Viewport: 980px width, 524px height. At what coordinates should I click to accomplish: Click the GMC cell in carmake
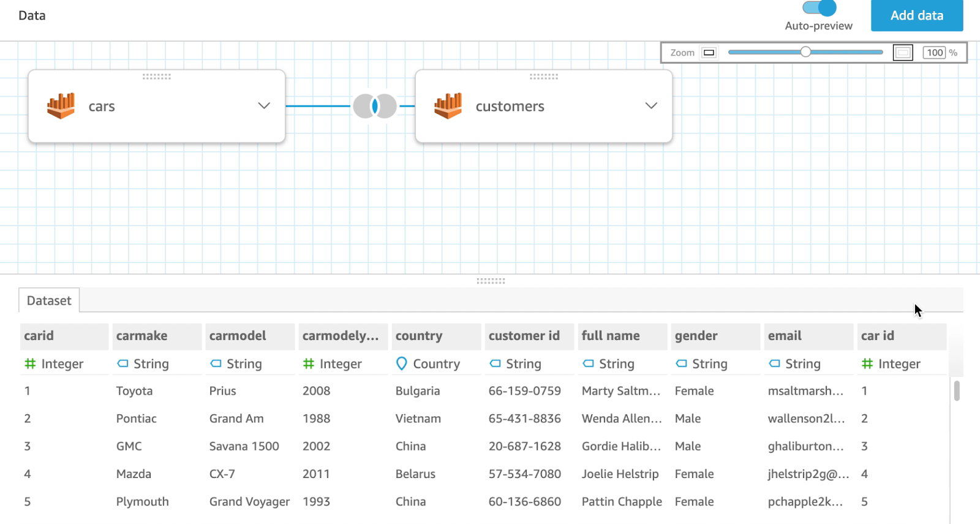[x=129, y=446]
